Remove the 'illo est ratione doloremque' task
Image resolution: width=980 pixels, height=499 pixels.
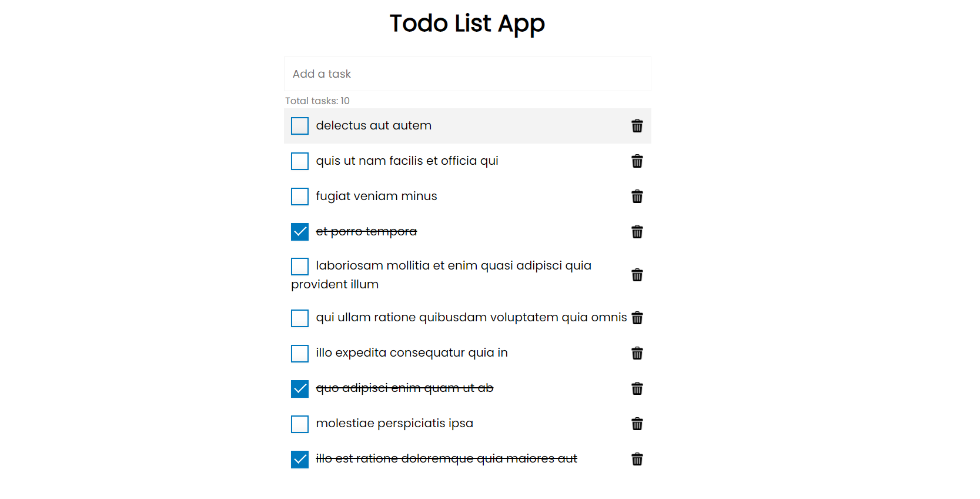coord(637,459)
